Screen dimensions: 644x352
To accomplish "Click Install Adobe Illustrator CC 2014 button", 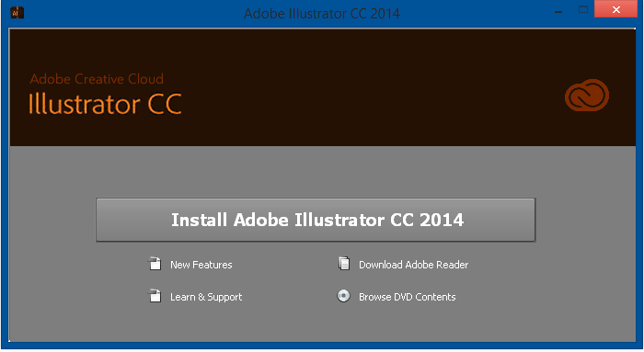I will [316, 220].
